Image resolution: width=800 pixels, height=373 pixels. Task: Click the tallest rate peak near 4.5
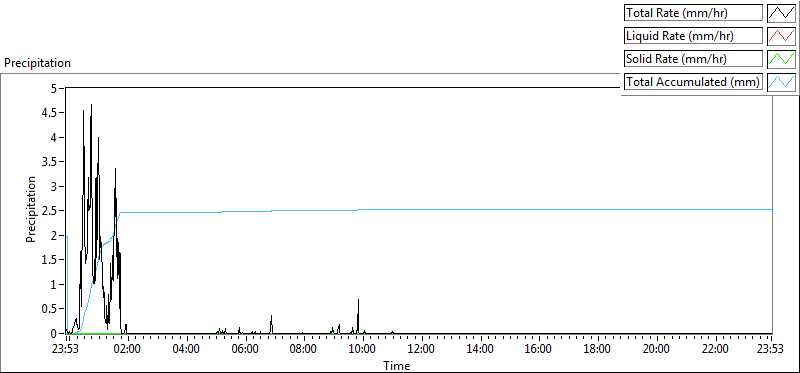click(x=91, y=105)
